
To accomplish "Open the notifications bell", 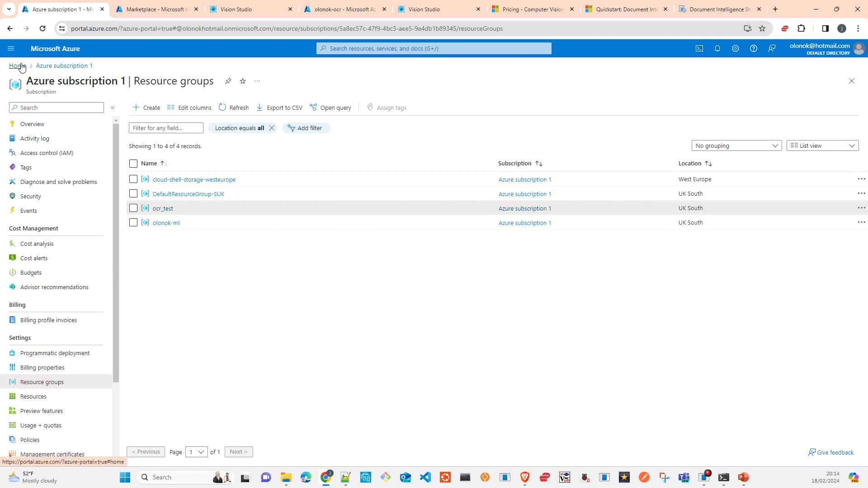I will (717, 48).
